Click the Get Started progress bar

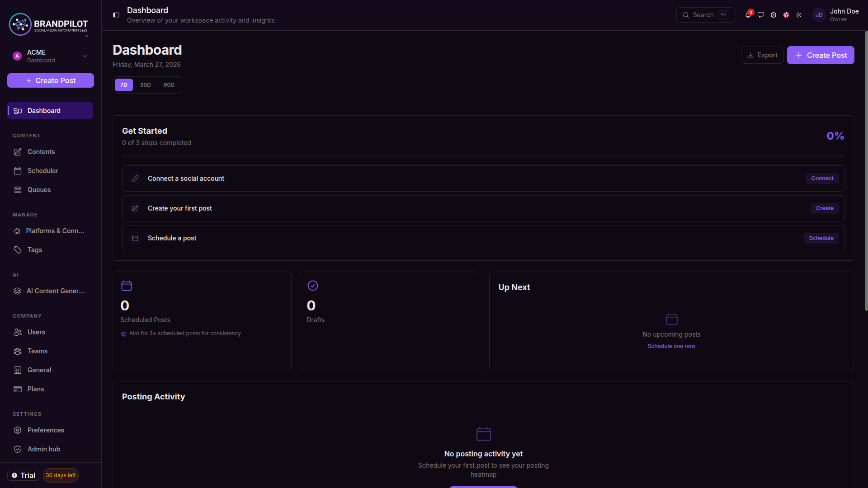[x=483, y=156]
